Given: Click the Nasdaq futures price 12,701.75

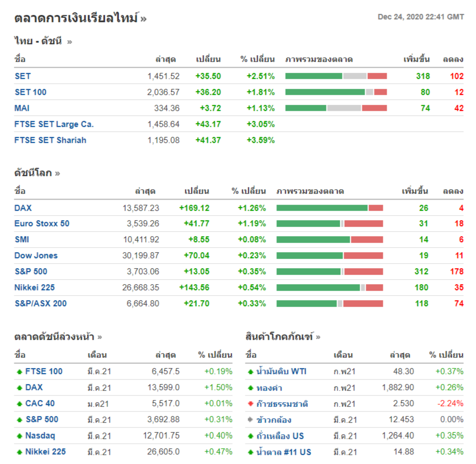Looking at the screenshot, I should [x=161, y=435].
